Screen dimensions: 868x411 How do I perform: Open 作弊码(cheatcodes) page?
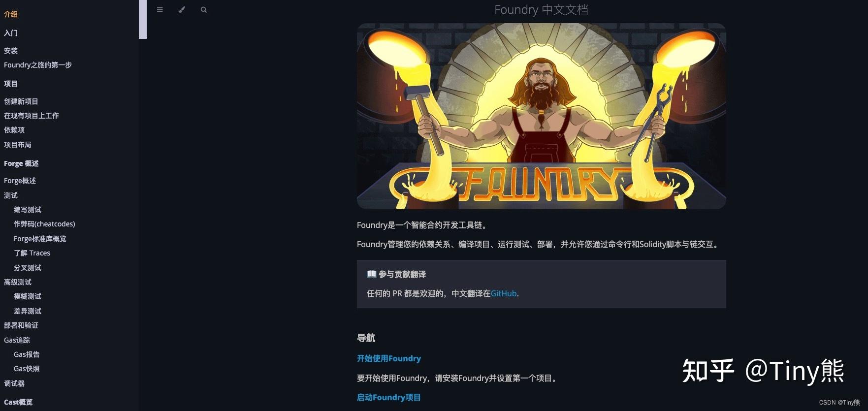pos(44,224)
